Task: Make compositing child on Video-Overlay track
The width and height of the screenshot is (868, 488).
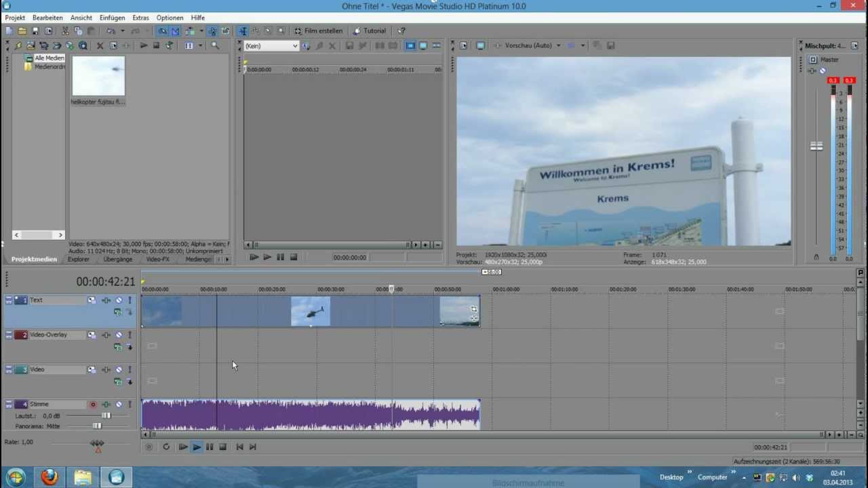Action: click(x=129, y=346)
